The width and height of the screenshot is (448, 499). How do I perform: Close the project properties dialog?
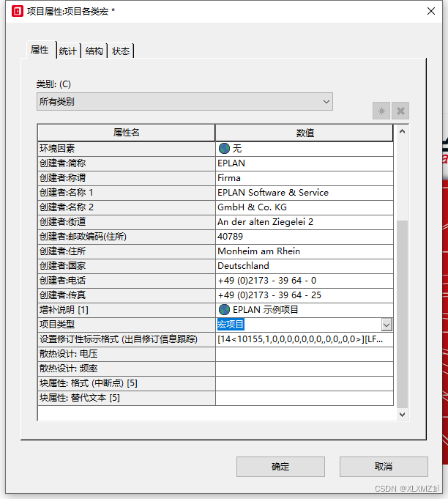[x=431, y=11]
